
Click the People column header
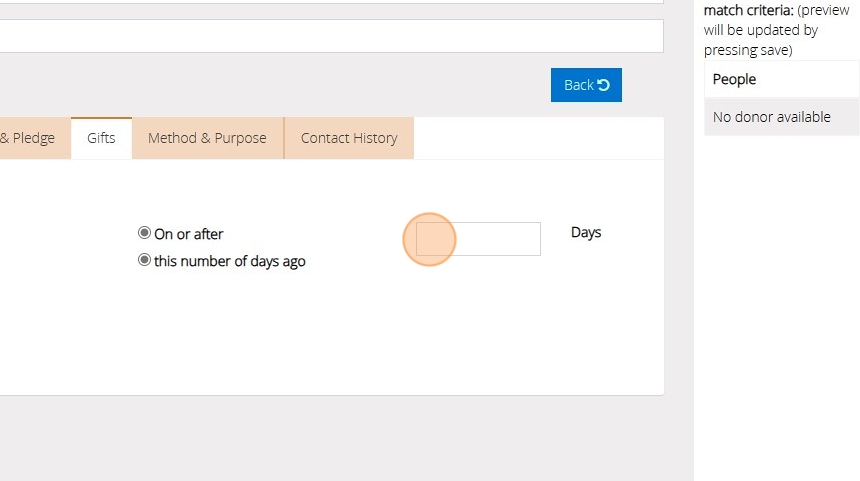click(x=734, y=79)
